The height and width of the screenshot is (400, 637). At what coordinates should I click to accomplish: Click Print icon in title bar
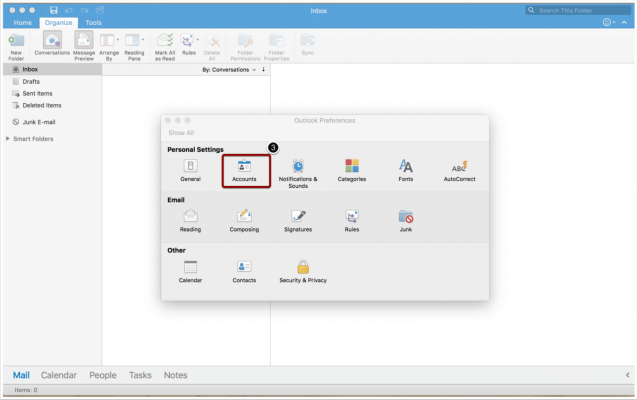click(x=100, y=10)
